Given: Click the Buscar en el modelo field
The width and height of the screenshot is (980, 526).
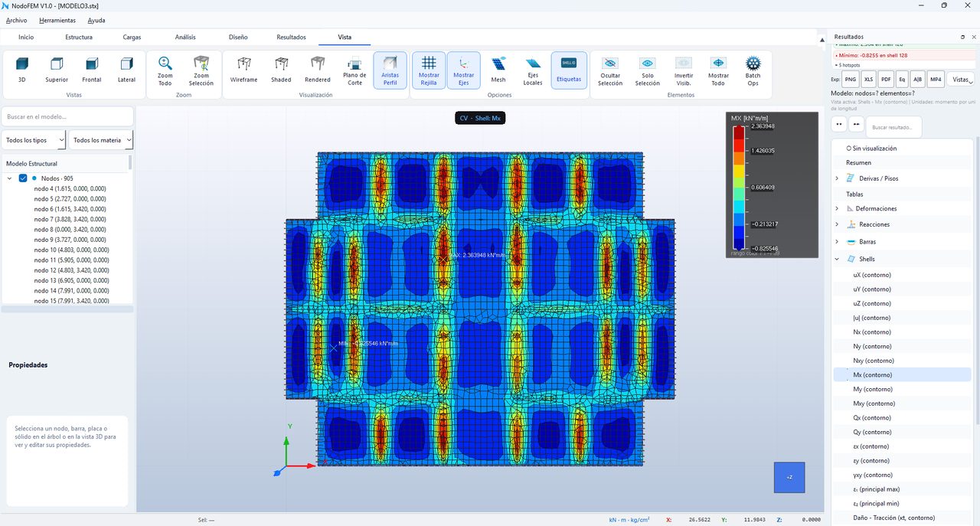Looking at the screenshot, I should point(67,116).
